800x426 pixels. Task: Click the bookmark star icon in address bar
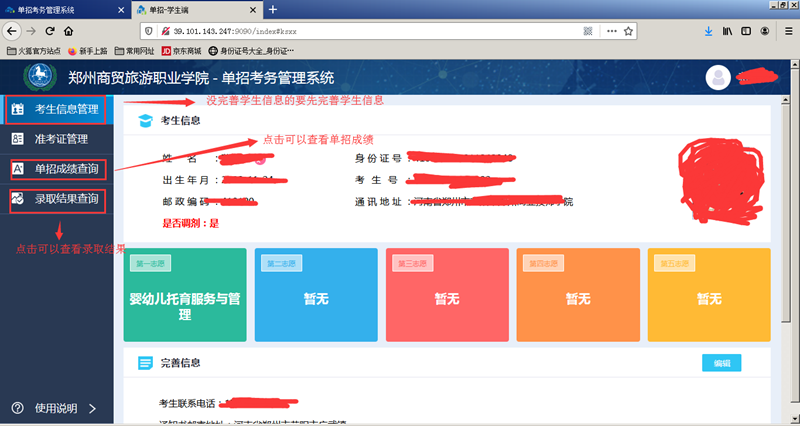[x=629, y=31]
